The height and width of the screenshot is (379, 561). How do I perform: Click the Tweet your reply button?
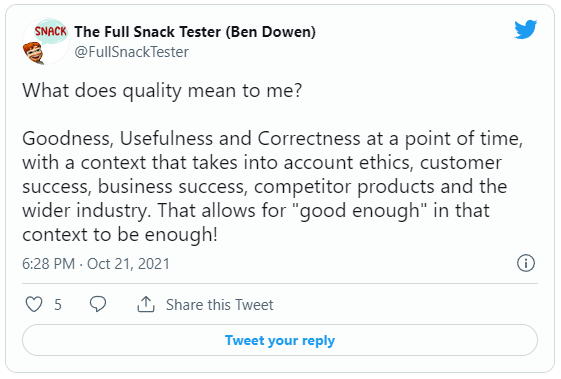click(280, 340)
